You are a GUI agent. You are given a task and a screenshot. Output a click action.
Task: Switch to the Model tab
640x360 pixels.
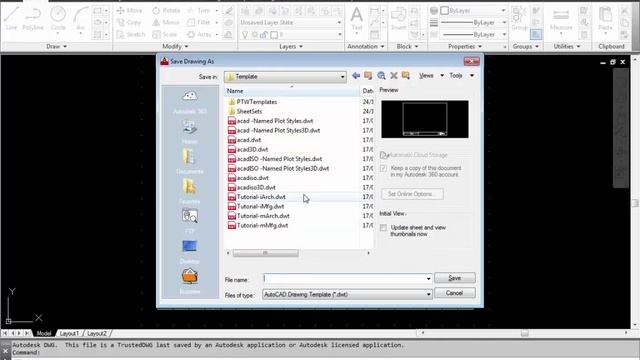click(x=44, y=333)
